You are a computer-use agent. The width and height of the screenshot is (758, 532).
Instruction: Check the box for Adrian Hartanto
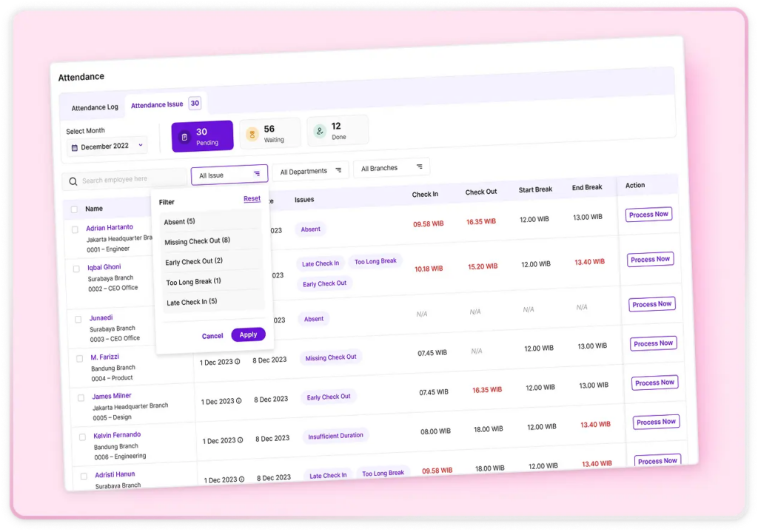click(x=75, y=229)
